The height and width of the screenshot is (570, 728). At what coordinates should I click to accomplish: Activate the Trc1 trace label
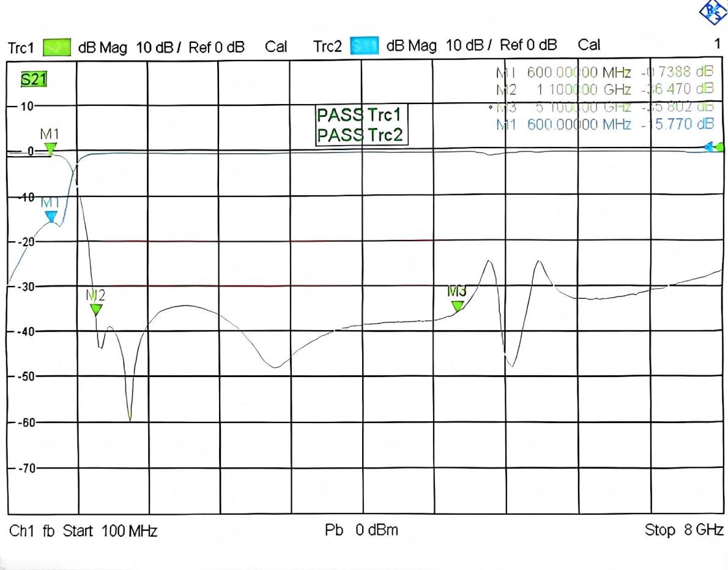[21, 46]
